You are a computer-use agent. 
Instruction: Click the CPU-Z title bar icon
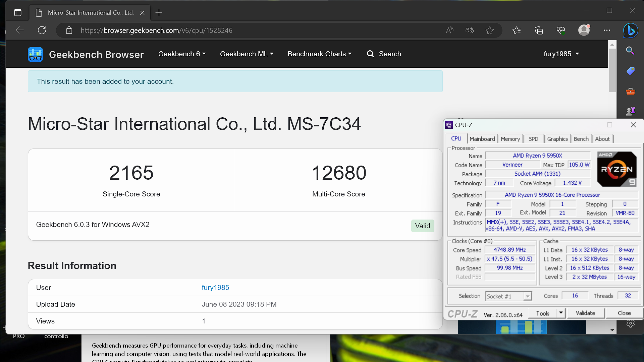coord(449,125)
